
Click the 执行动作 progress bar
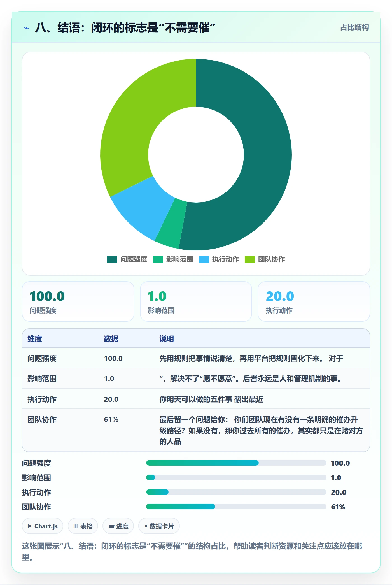pyautogui.click(x=236, y=492)
